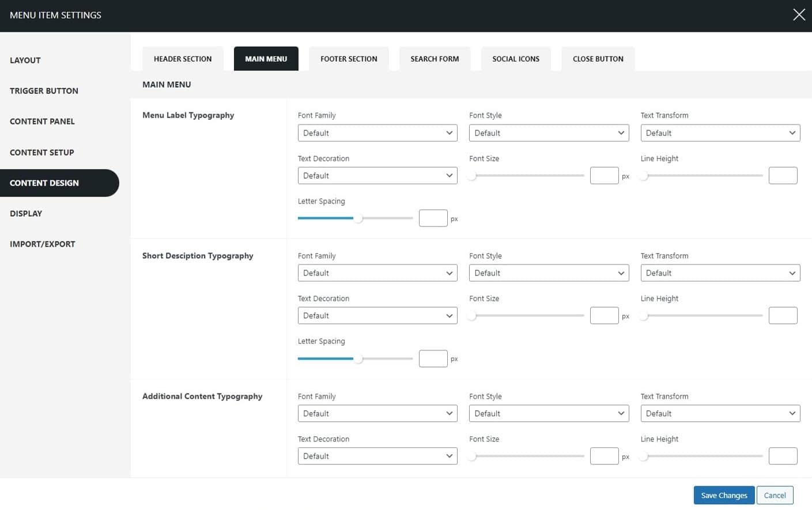Open the Search Form tab
The width and height of the screenshot is (812, 510).
tap(435, 59)
